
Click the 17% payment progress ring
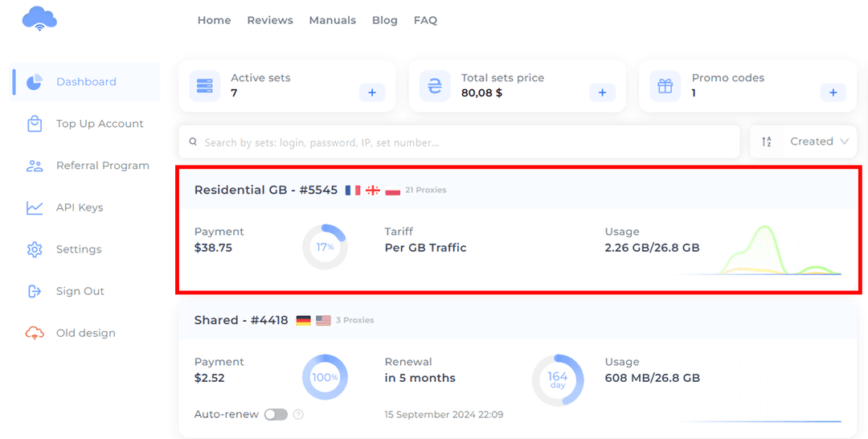click(x=325, y=247)
